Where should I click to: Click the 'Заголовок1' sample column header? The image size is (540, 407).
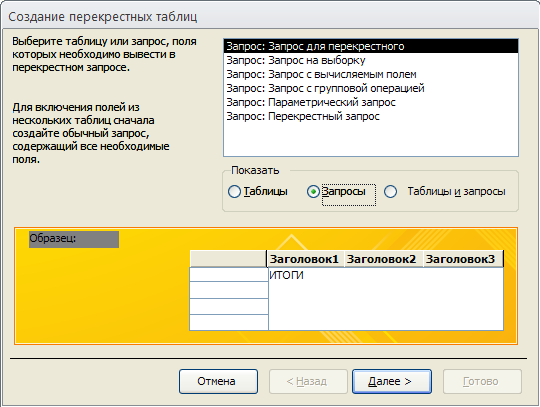(x=305, y=259)
